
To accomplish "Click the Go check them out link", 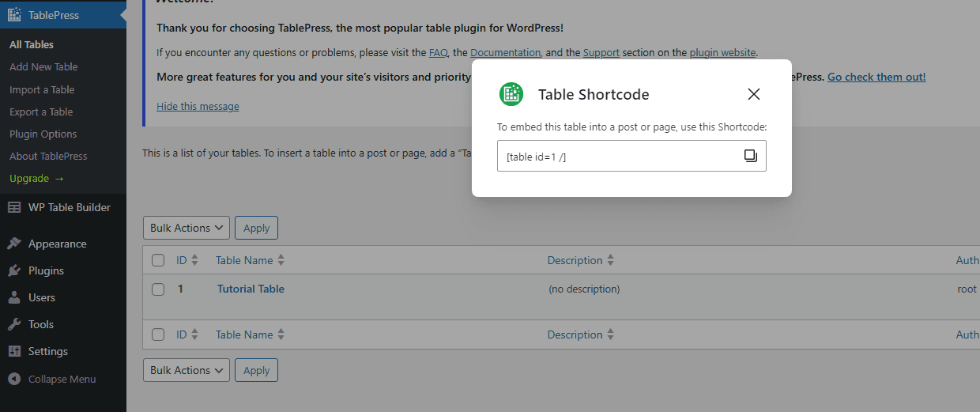I will 876,77.
